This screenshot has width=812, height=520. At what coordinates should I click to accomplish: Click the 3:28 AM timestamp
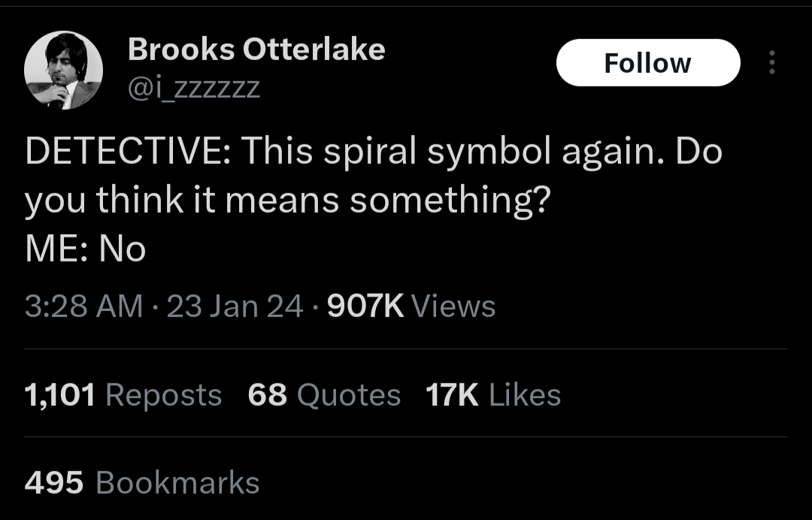tap(83, 306)
